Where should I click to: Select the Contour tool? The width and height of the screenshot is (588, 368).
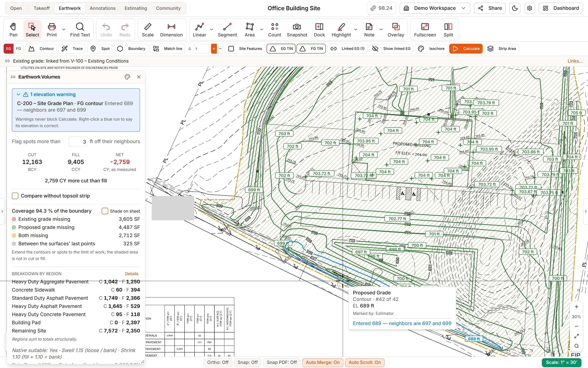click(41, 49)
